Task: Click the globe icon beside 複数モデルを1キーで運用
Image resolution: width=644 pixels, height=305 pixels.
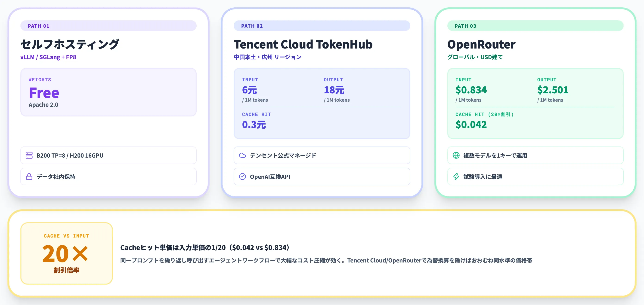Action: (456, 155)
